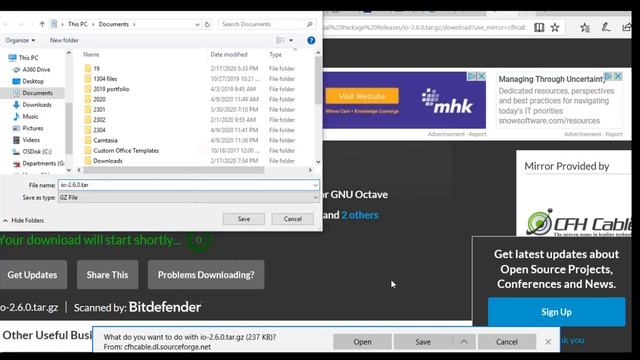This screenshot has height=360, width=640.
Task: Create a New folder
Action: [64, 40]
